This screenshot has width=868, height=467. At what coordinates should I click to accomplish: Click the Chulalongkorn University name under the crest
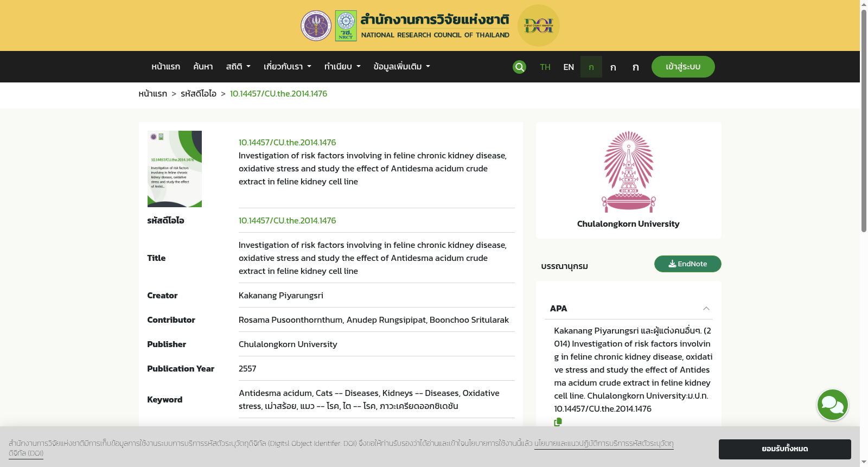click(628, 224)
